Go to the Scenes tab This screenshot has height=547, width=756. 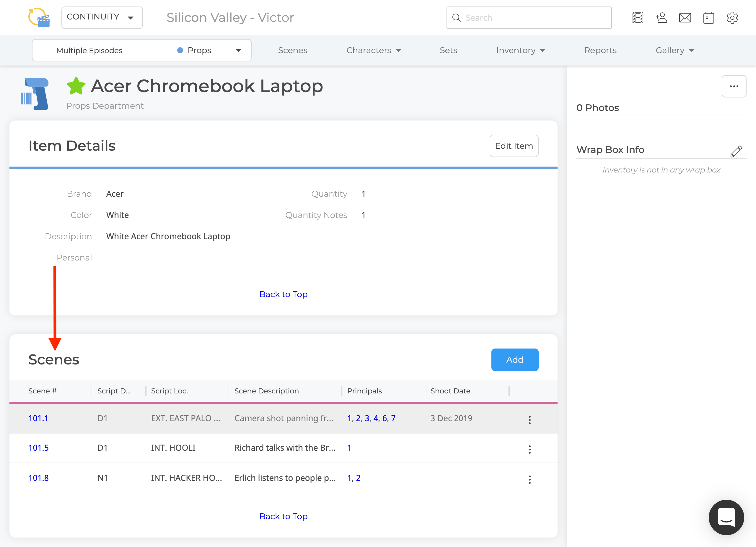pyautogui.click(x=293, y=50)
